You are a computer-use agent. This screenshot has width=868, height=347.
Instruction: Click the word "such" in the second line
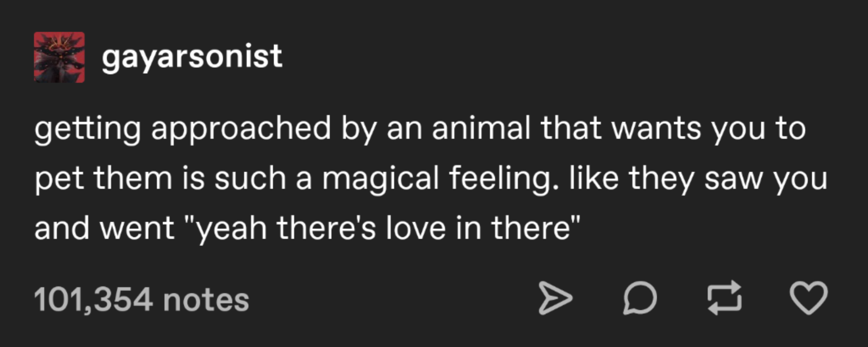[250, 178]
